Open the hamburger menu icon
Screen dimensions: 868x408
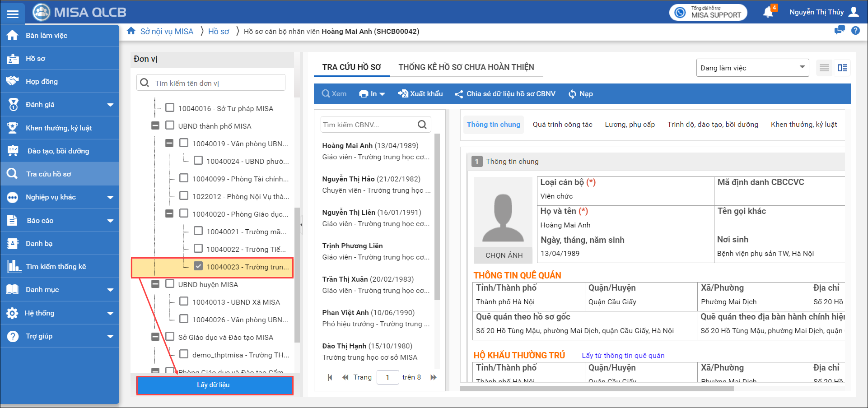tap(13, 14)
